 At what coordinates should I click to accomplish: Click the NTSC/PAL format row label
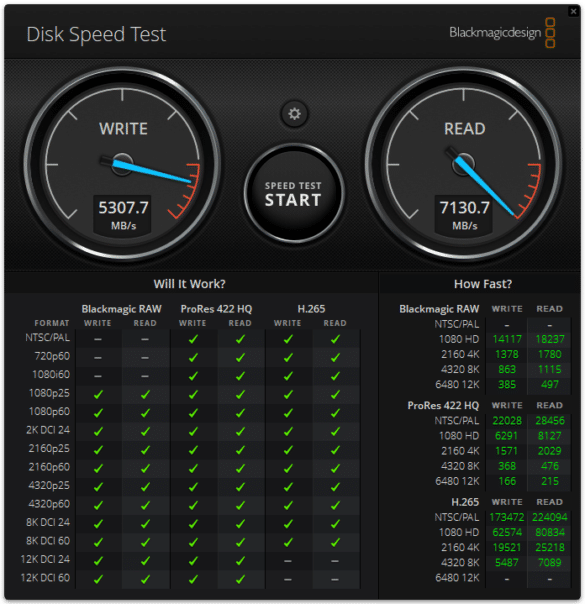[48, 338]
